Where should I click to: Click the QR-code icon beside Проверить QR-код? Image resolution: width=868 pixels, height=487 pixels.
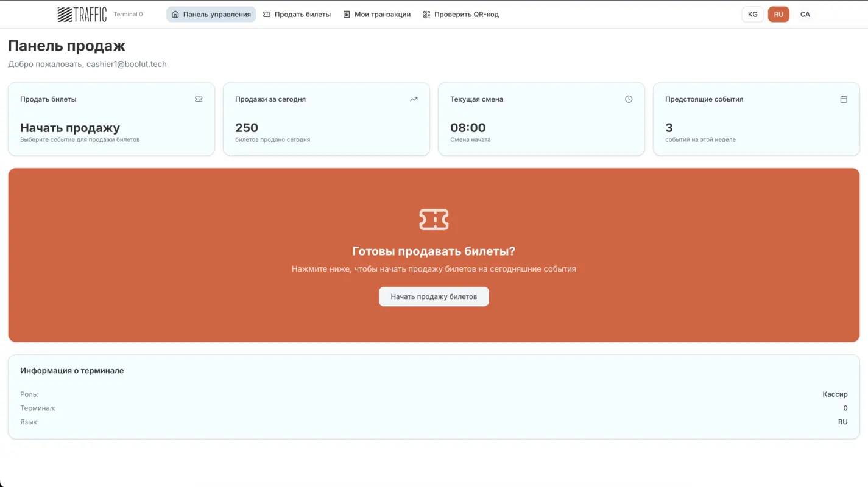426,13
